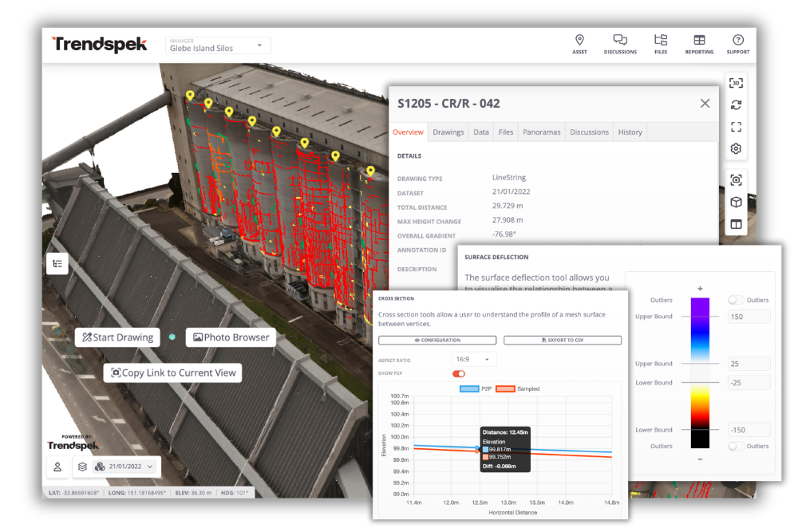
Task: Open the 21/01/2022 dataset date dropdown
Action: pos(124,467)
